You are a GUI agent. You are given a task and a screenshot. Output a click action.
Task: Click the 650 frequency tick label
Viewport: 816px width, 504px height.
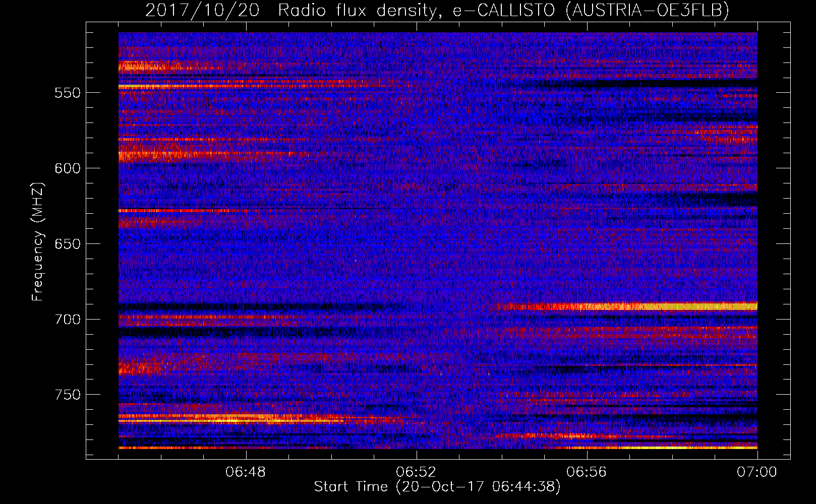[68, 244]
